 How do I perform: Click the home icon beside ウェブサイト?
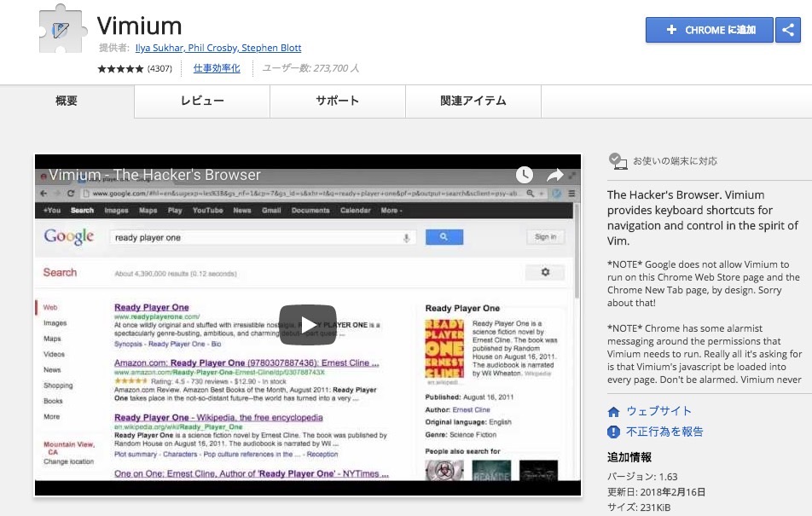point(613,412)
